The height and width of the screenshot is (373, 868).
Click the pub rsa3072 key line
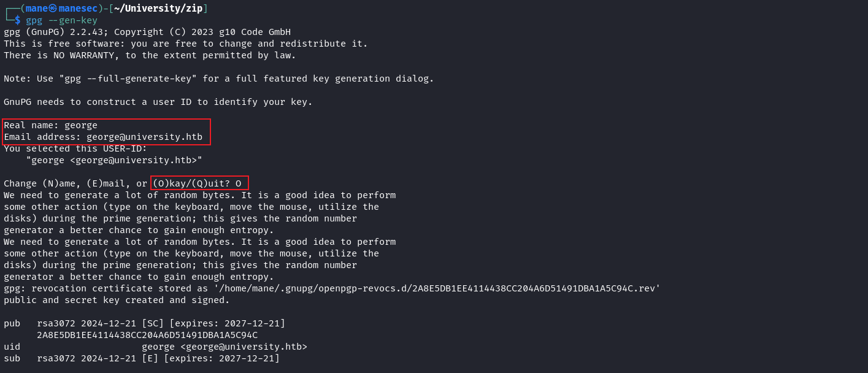[x=145, y=323]
